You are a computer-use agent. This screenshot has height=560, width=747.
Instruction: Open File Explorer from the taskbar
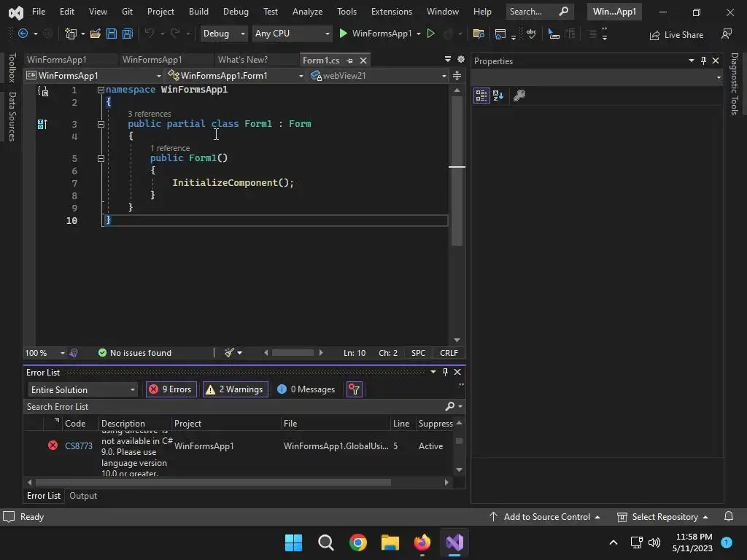pyautogui.click(x=390, y=542)
